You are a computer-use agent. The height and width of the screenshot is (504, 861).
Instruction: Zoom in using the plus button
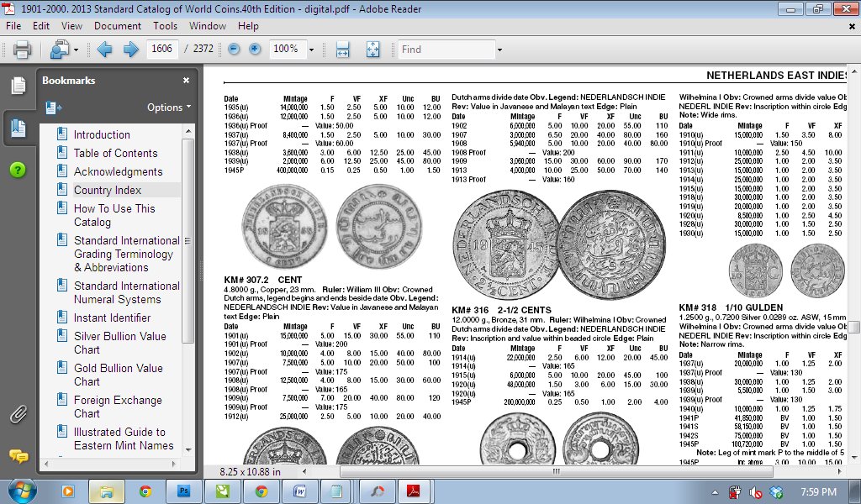pyautogui.click(x=254, y=49)
